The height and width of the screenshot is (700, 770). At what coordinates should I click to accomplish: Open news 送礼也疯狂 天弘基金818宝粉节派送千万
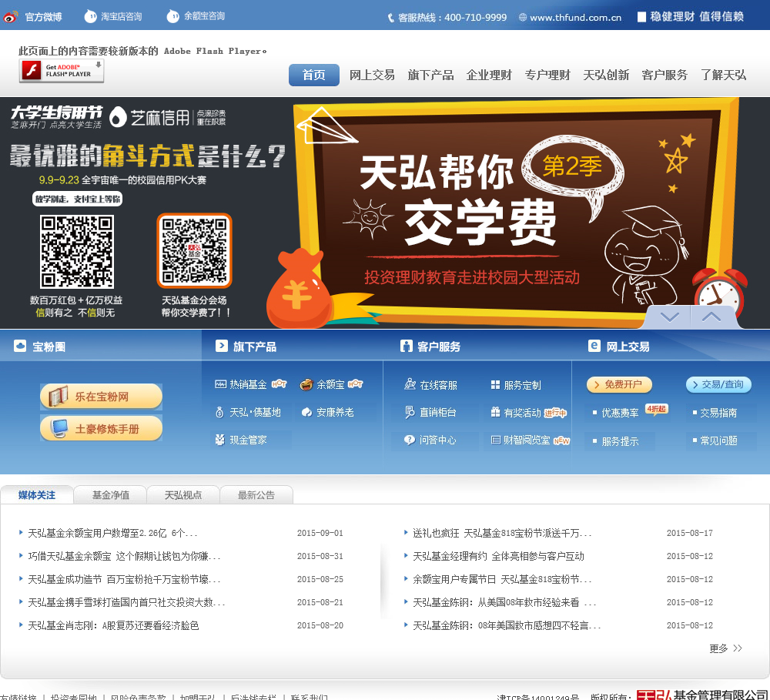coord(502,533)
